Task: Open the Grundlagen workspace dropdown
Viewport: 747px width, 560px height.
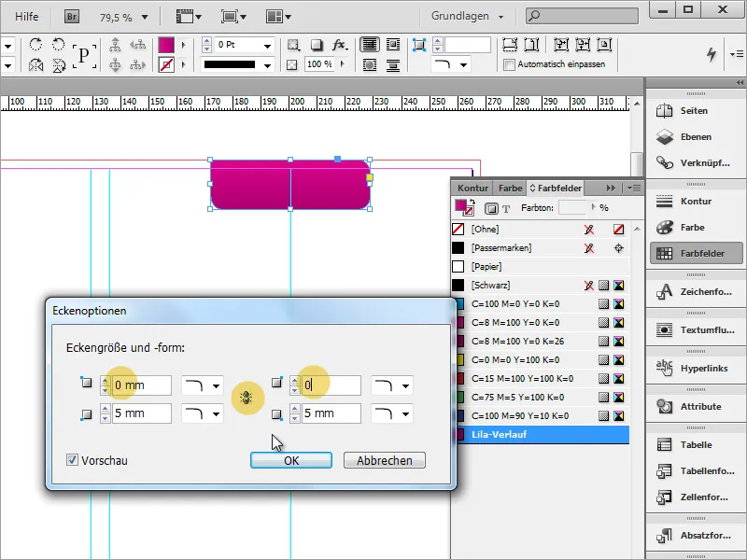Action: pos(468,16)
